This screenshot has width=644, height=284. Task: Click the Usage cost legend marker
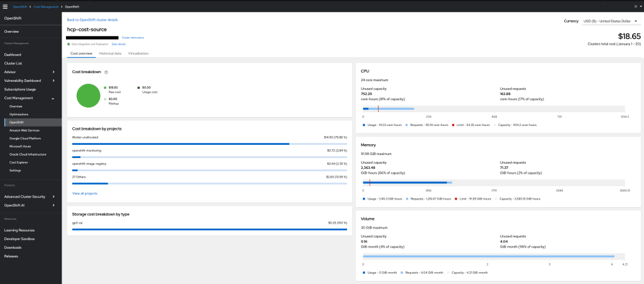pos(139,88)
